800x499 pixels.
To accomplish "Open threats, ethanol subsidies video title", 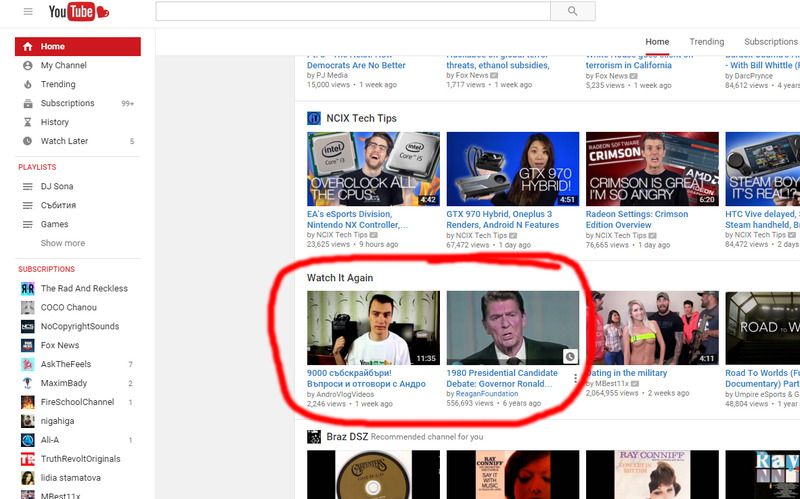I will click(x=498, y=65).
